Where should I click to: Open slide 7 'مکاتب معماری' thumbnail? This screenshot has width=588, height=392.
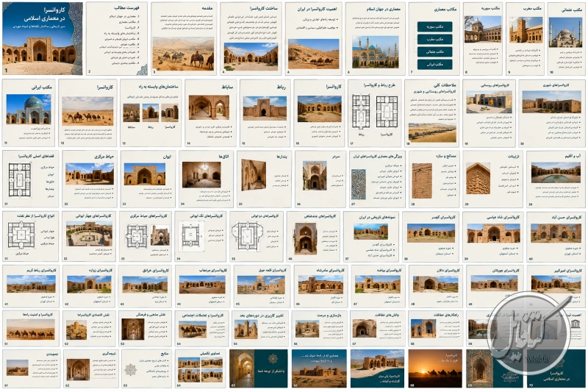pos(434,39)
